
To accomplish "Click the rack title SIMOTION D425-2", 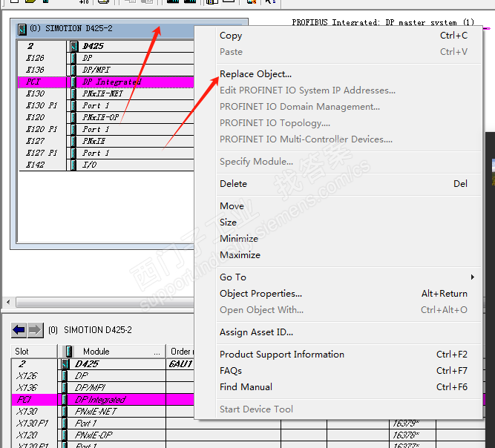I will (x=79, y=28).
